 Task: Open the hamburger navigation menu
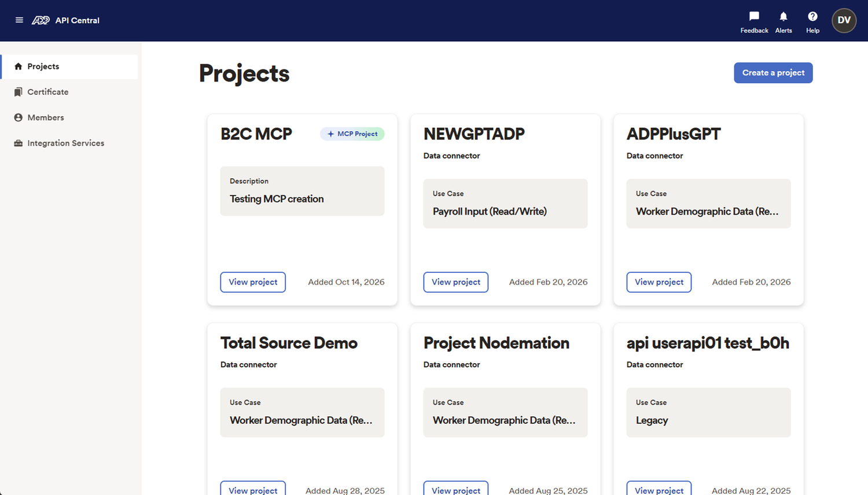(19, 20)
